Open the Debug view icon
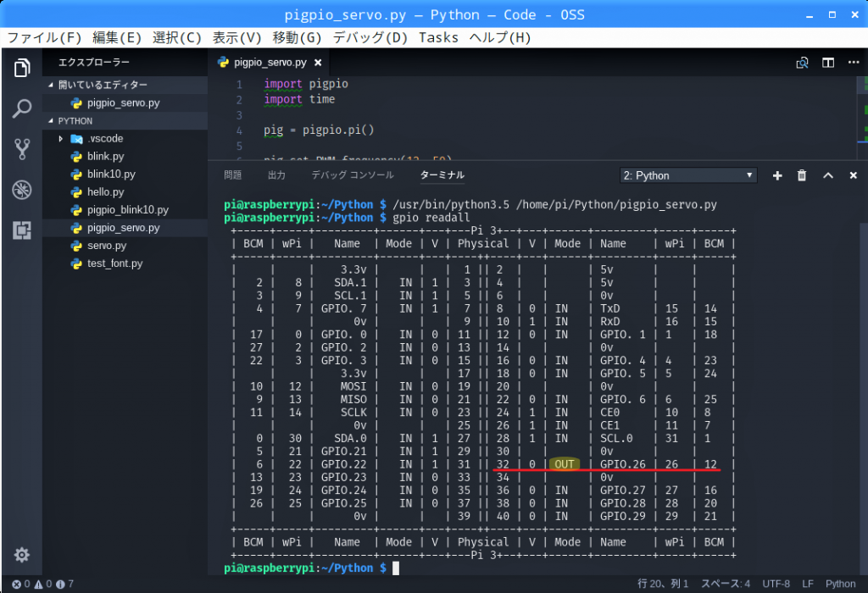 22,189
